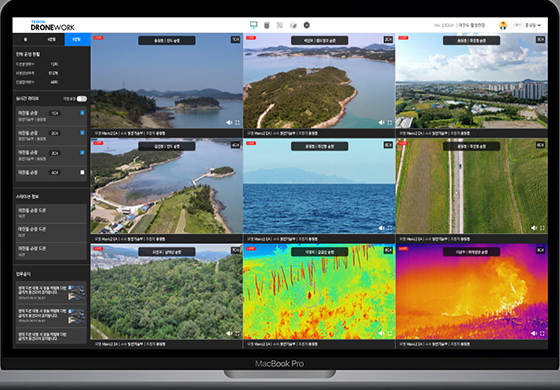Screen dimensions: 560x390
Task: Flip the toggle switch above the channel list
Action: (82, 99)
